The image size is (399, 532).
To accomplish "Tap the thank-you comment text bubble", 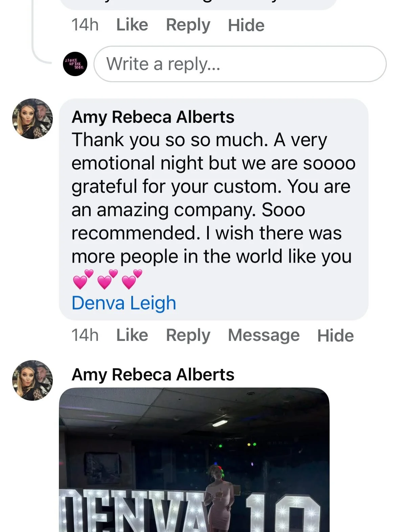I will 214,209.
